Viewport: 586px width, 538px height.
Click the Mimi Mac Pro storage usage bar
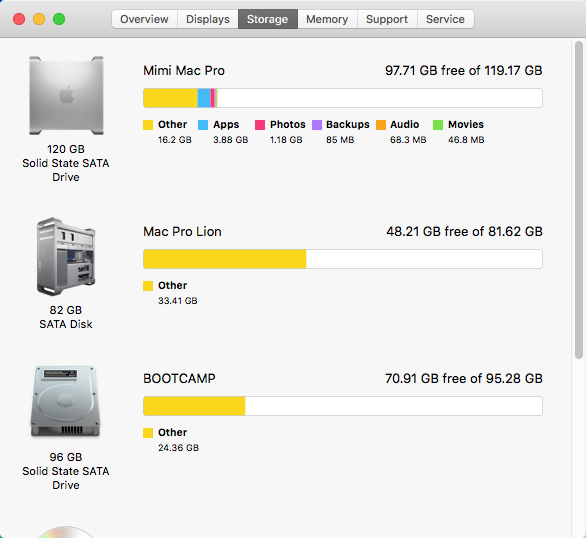click(343, 98)
